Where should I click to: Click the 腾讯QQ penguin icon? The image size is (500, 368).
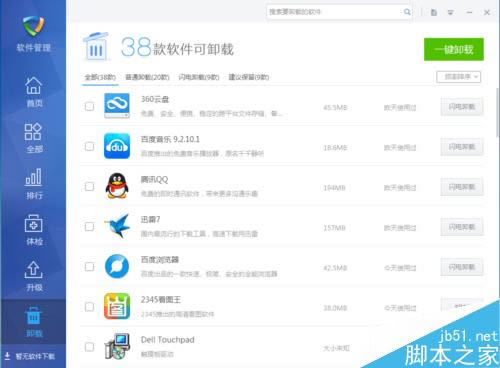[x=117, y=186]
